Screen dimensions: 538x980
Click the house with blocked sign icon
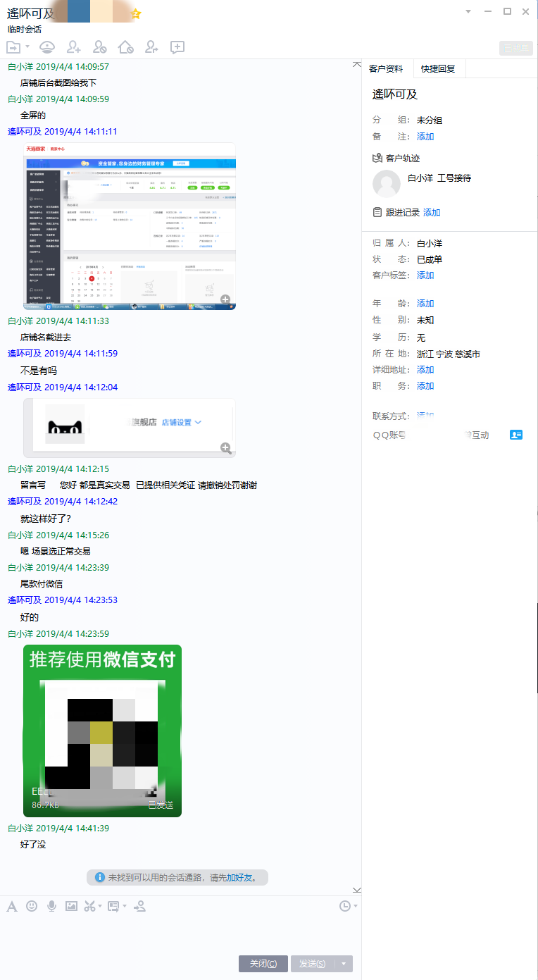coord(126,47)
